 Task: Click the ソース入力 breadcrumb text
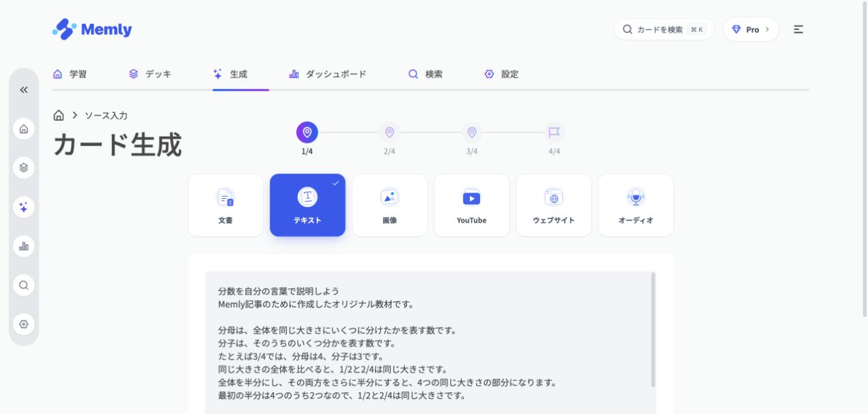[106, 115]
